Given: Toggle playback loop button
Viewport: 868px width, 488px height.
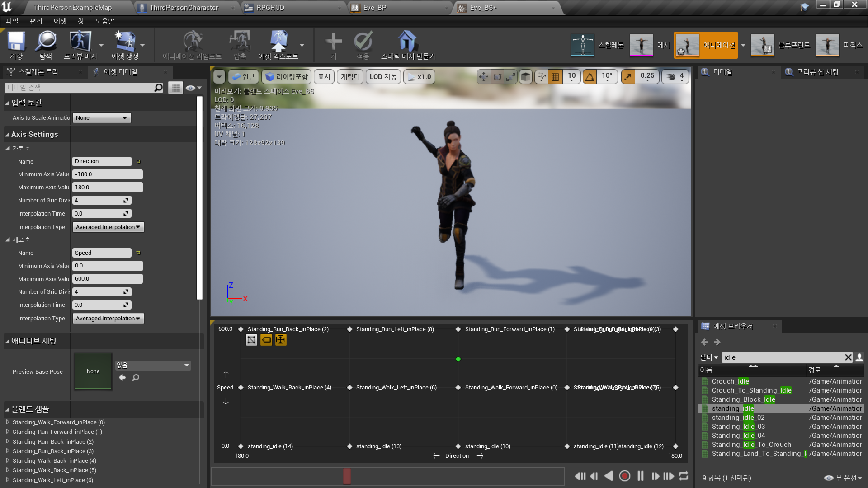Looking at the screenshot, I should pos(684,476).
